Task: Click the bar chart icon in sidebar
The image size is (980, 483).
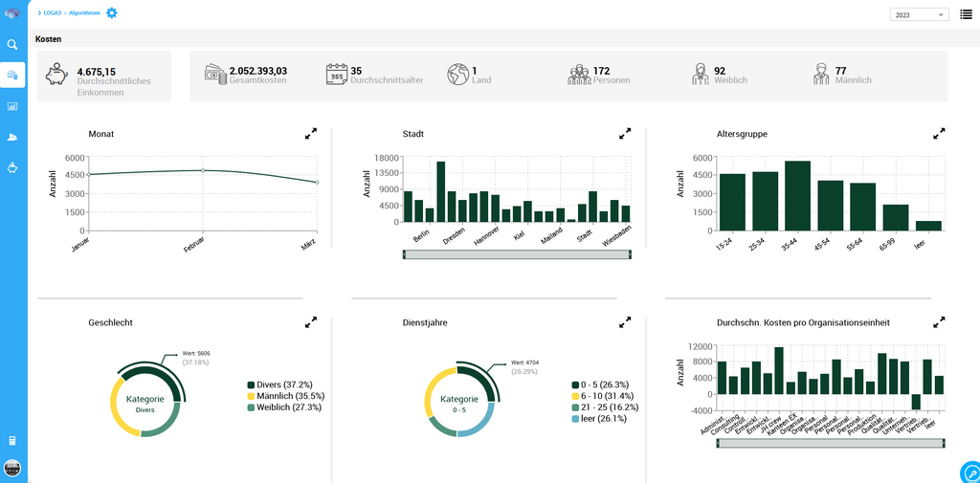Action: [x=12, y=106]
